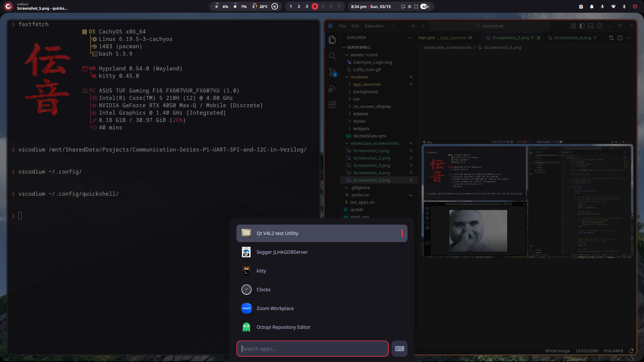Split the editor to the right

[x=620, y=38]
